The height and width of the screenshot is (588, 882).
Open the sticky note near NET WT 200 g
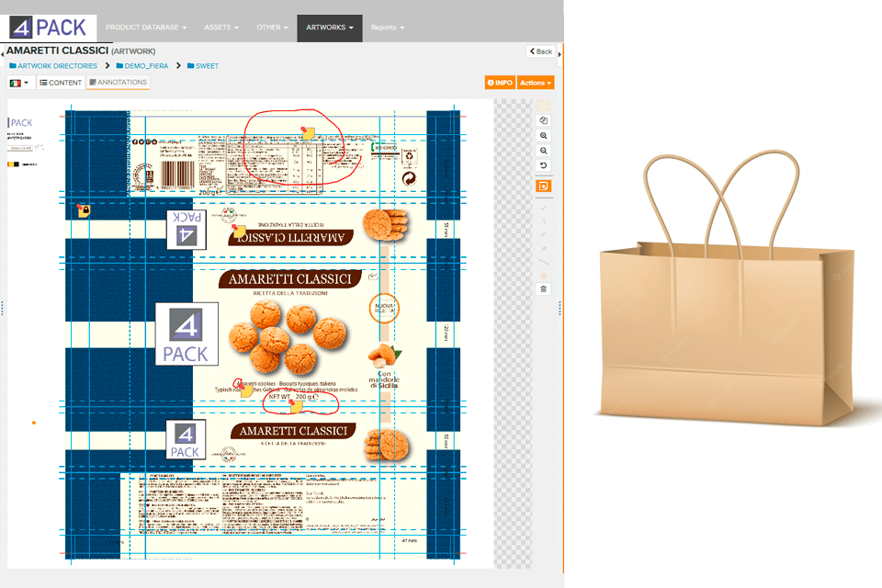(x=295, y=406)
